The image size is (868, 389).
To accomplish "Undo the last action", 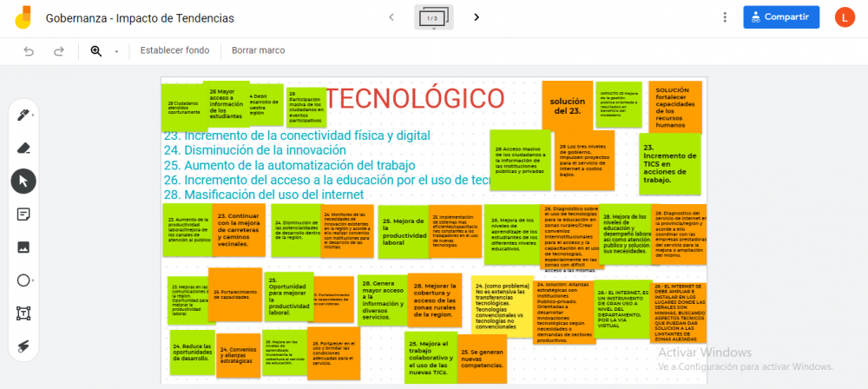I will pos(29,51).
